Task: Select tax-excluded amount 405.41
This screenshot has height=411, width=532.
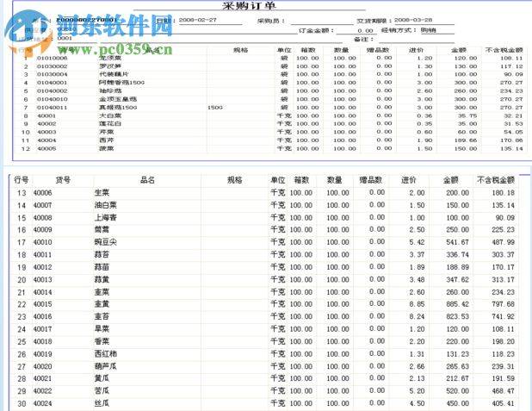Action: click(x=503, y=403)
